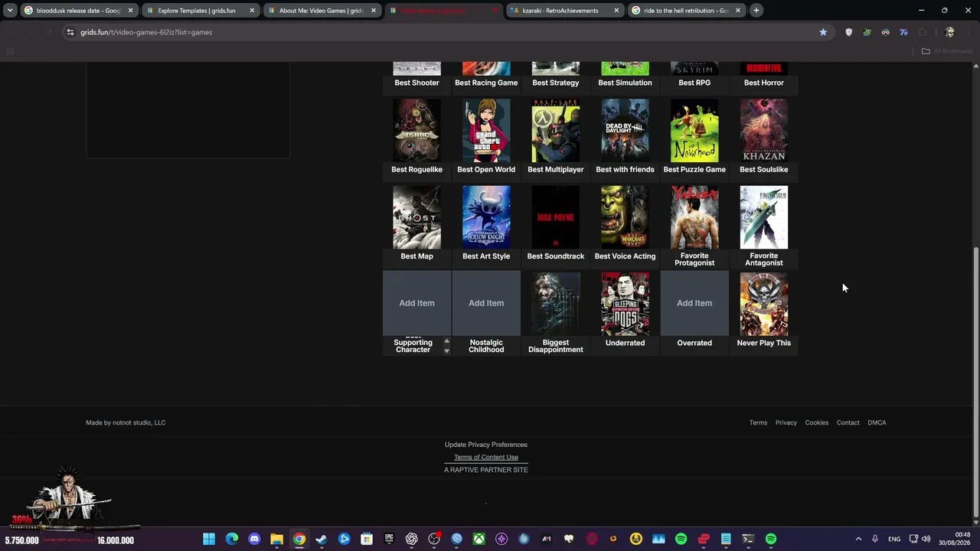Image resolution: width=980 pixels, height=551 pixels.
Task: Open Discord from the taskbar
Action: coord(254,540)
